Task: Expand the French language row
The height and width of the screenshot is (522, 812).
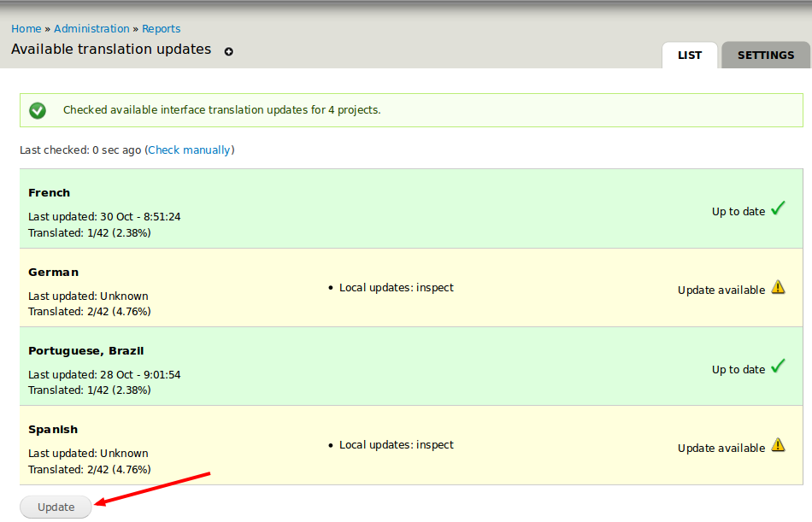Action: [411, 208]
